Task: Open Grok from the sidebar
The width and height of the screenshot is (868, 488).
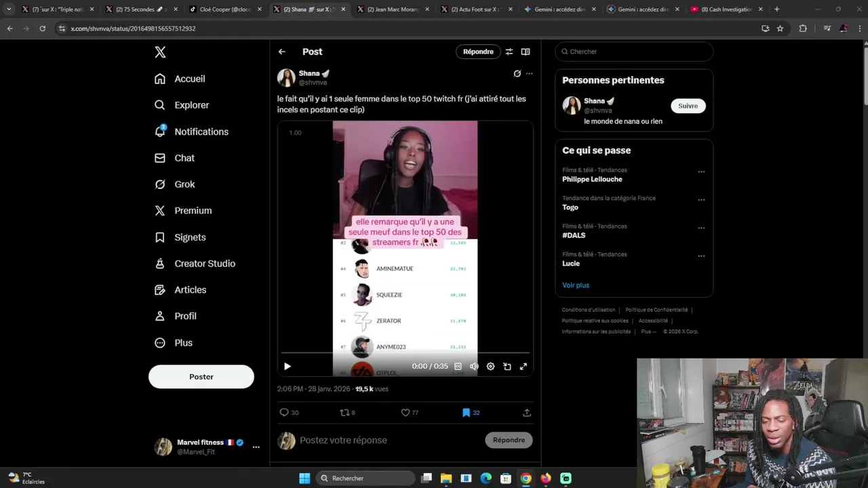Action: pyautogui.click(x=174, y=184)
